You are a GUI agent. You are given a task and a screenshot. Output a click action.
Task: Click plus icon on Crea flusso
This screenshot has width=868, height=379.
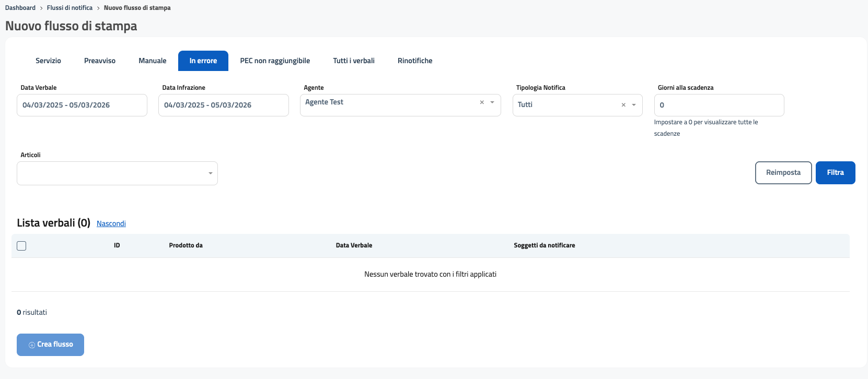[x=32, y=345]
